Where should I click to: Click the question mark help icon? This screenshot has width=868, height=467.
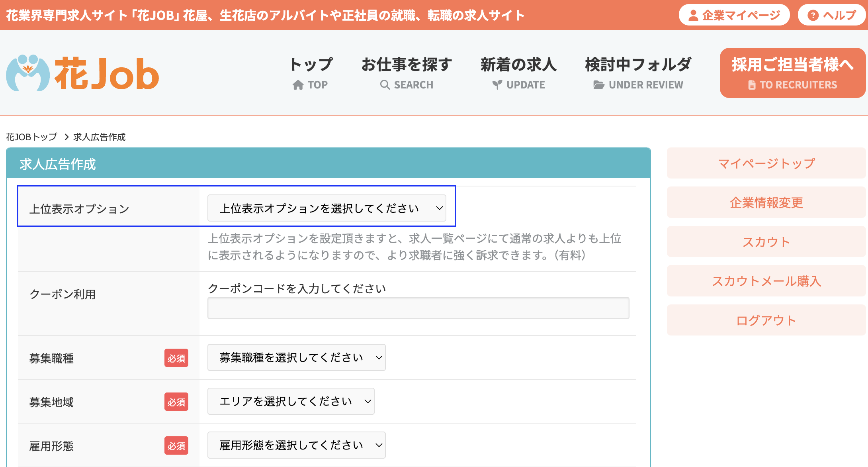(813, 16)
